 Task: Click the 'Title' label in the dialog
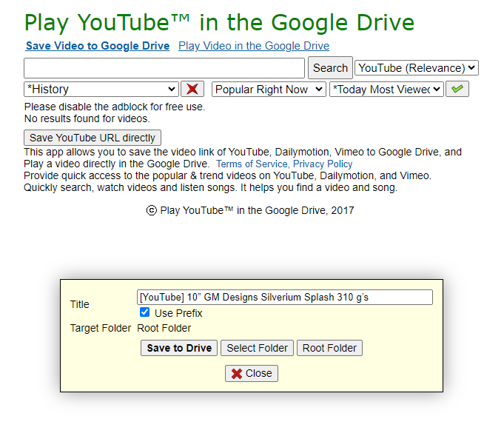coord(80,304)
